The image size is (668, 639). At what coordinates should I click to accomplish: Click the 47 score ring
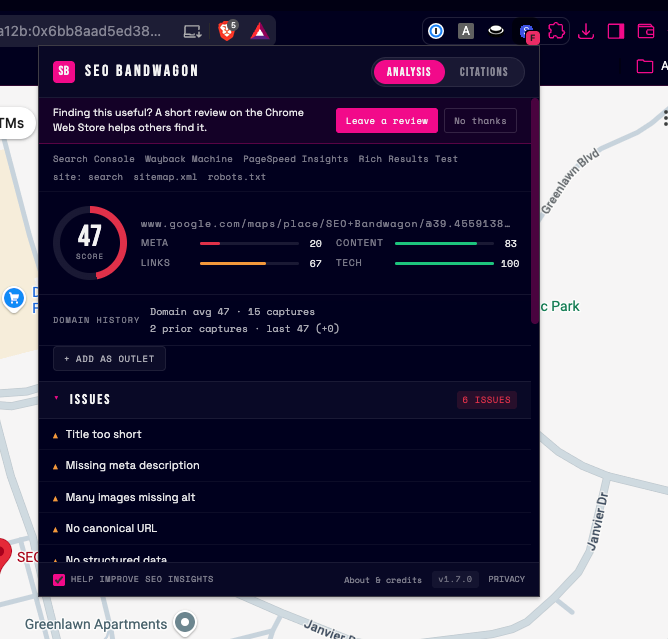pyautogui.click(x=90, y=243)
